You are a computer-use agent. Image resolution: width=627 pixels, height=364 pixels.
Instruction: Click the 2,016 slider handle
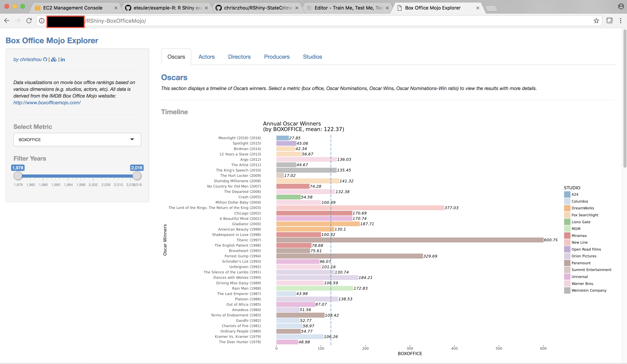(x=137, y=176)
